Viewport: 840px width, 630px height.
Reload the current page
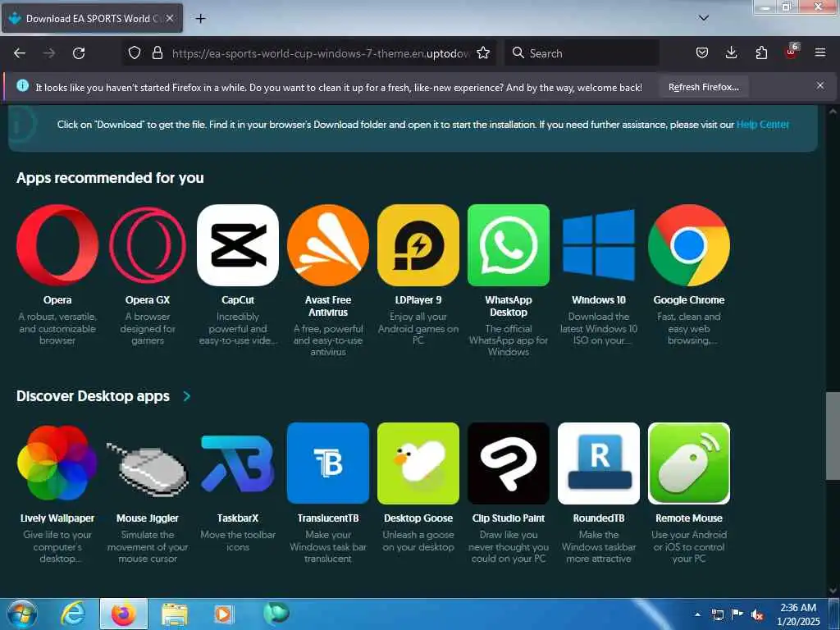click(79, 53)
